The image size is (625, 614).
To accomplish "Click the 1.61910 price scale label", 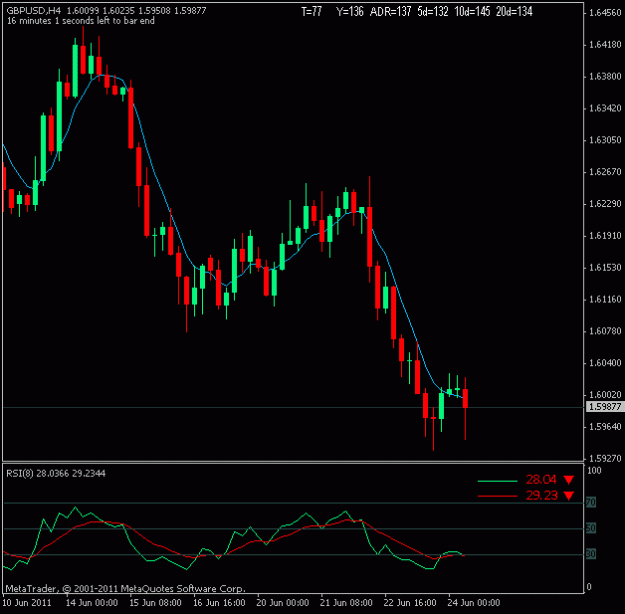I will point(605,236).
